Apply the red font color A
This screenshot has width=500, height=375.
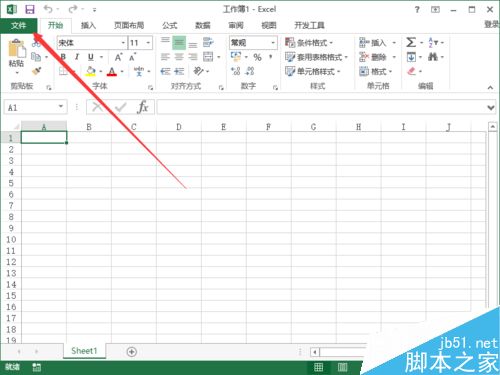click(112, 71)
